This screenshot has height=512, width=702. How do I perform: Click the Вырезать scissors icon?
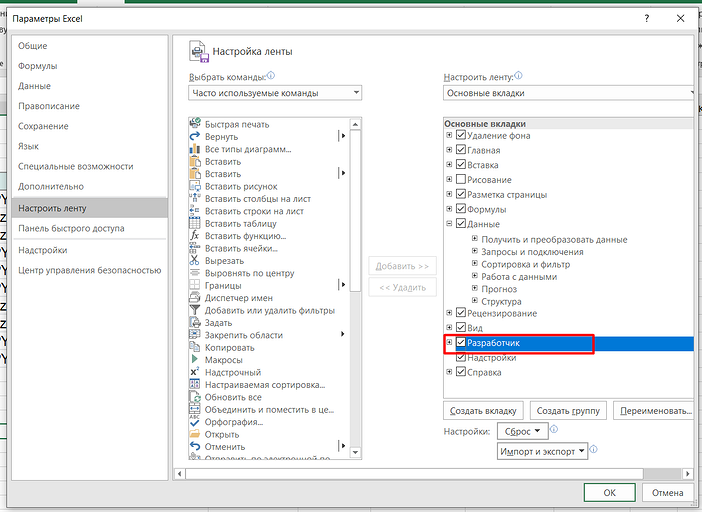pos(195,260)
